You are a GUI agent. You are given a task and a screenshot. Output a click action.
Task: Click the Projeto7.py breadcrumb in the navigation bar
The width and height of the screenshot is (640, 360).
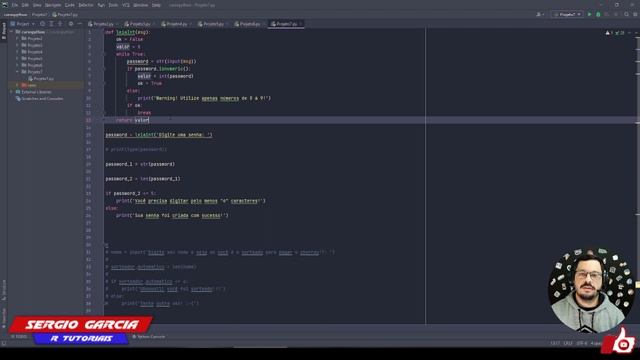tap(65, 14)
